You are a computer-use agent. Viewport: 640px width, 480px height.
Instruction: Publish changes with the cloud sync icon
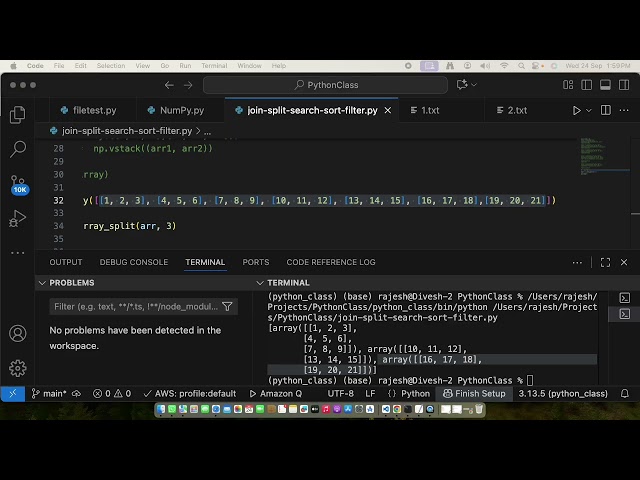coord(76,393)
